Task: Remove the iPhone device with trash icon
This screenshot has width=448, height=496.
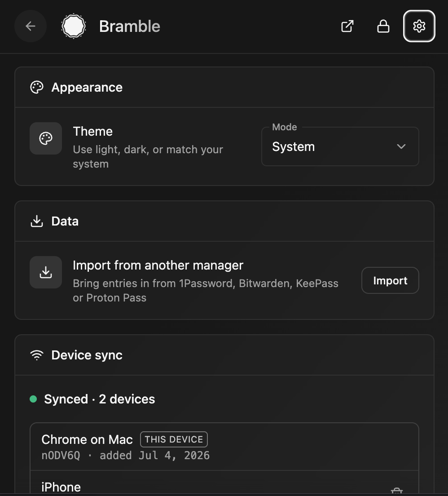Action: pyautogui.click(x=397, y=491)
